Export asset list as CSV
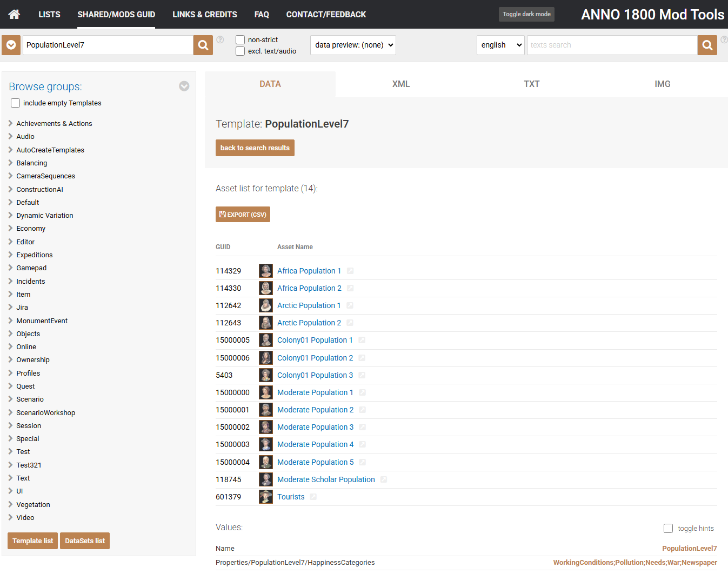Screen dimensions: 728x587 coord(243,215)
